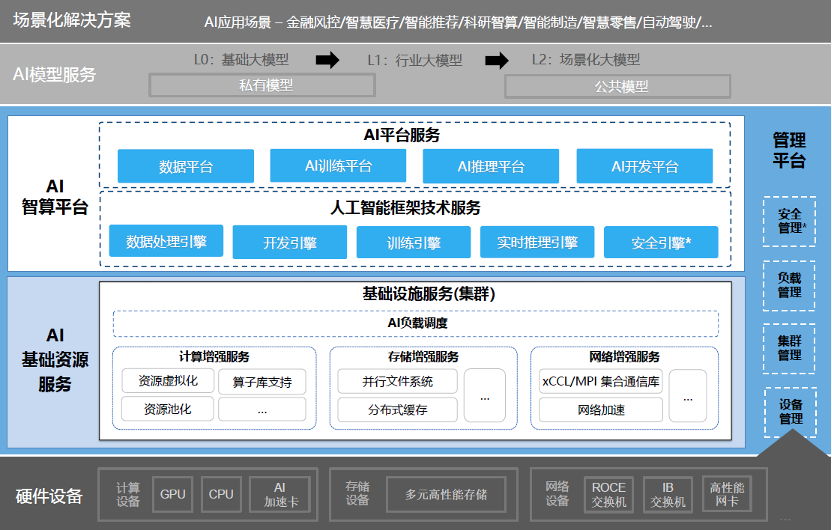Viewport: 832px width, 530px height.
Task: Select the 高性能网卡 box
Action: (727, 494)
